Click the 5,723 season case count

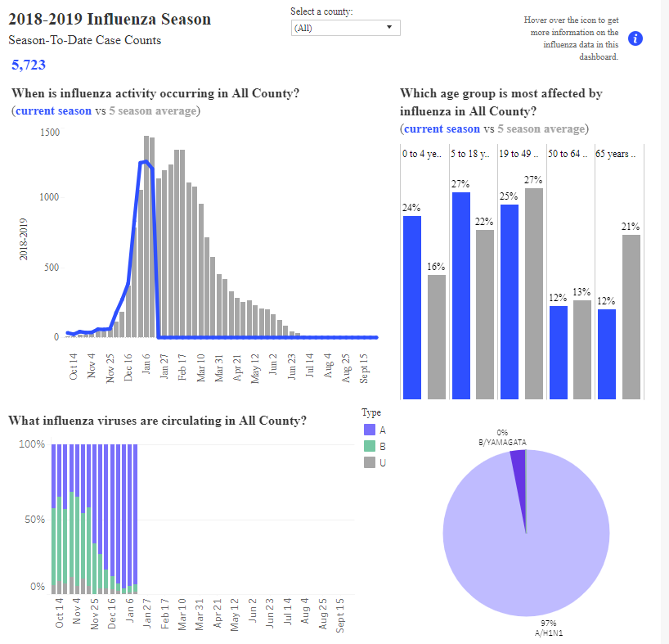(x=28, y=65)
